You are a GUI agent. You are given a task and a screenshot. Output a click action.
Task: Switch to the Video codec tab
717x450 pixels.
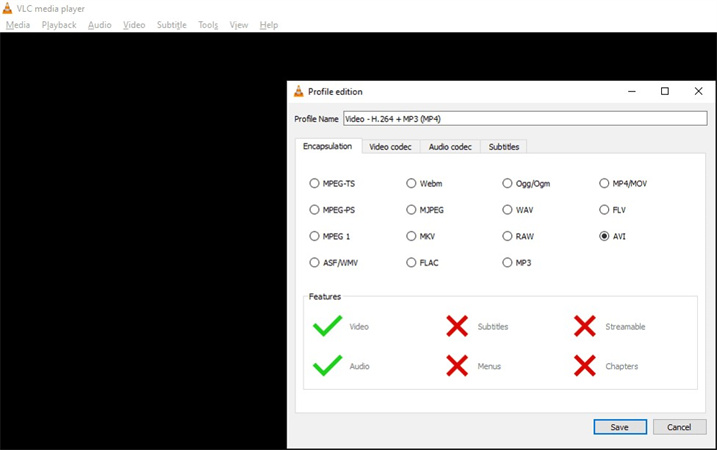point(390,147)
